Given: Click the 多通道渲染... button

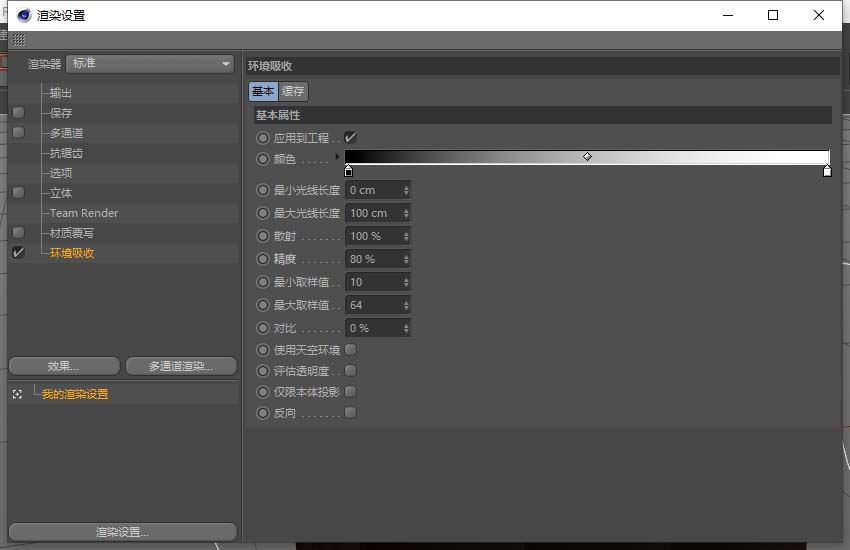Looking at the screenshot, I should click(x=180, y=366).
